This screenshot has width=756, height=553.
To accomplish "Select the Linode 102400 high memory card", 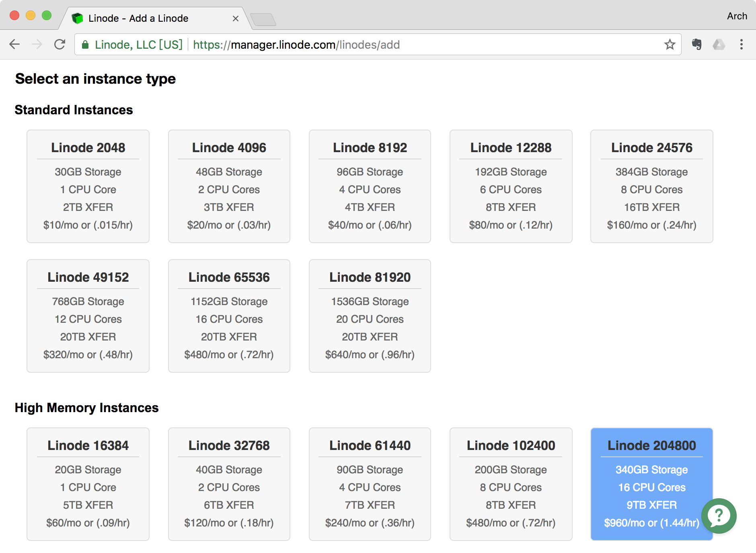I will tap(511, 484).
